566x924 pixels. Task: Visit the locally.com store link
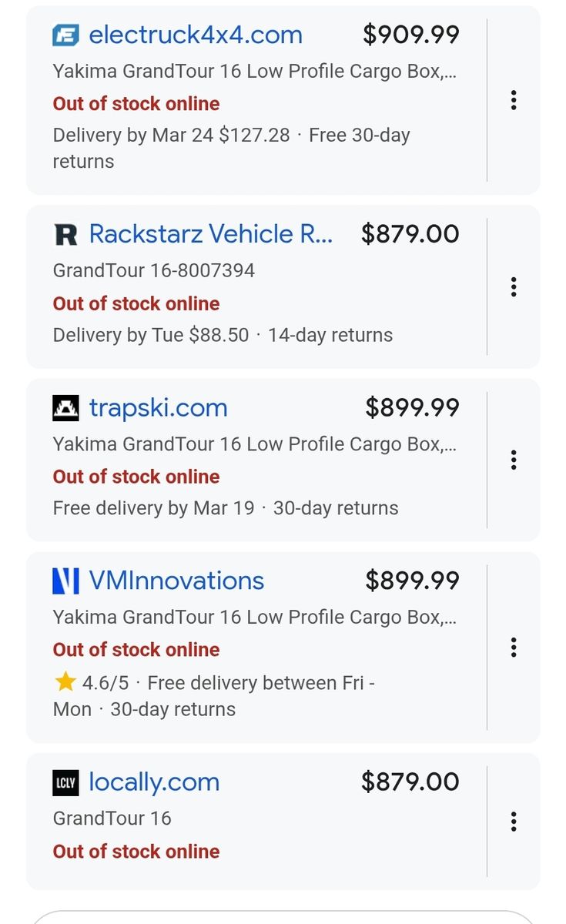pyautogui.click(x=154, y=782)
